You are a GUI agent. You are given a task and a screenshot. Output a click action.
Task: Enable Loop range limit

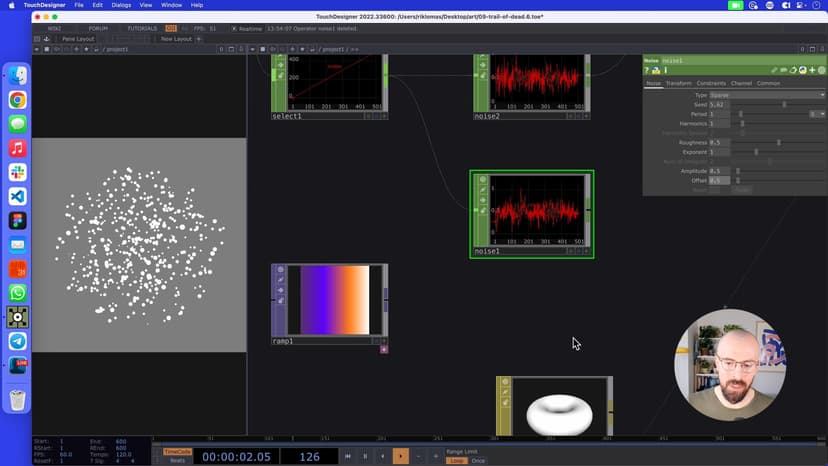point(457,460)
